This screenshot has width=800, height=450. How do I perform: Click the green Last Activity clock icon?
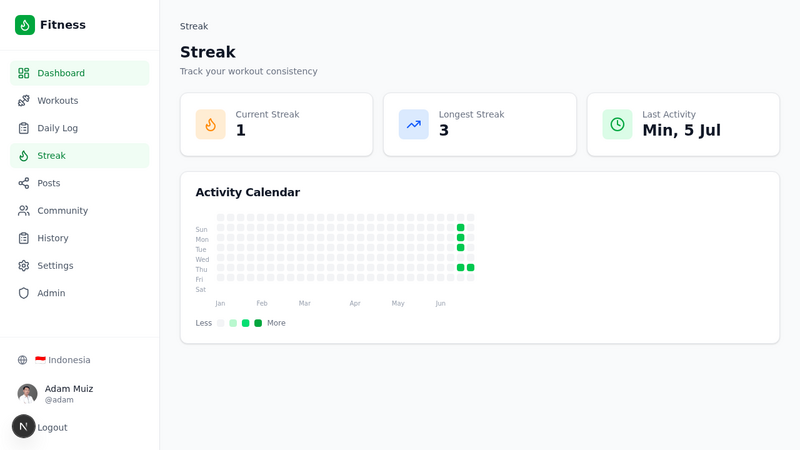617,124
